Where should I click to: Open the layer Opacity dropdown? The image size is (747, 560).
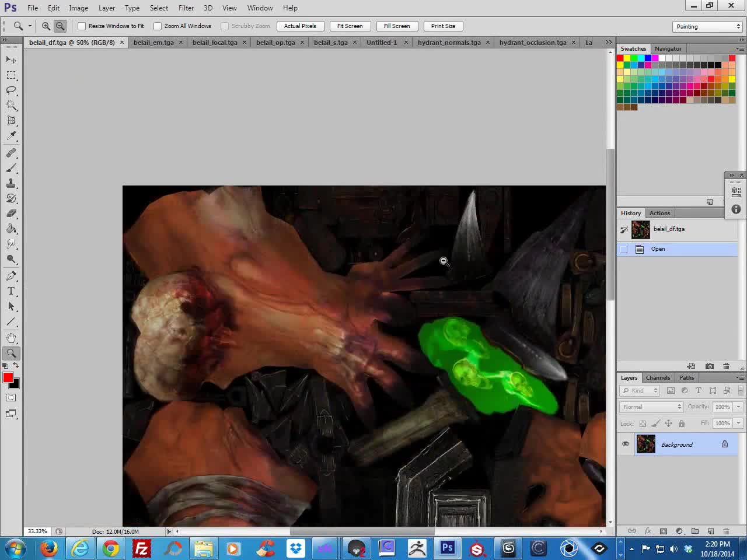(x=738, y=407)
